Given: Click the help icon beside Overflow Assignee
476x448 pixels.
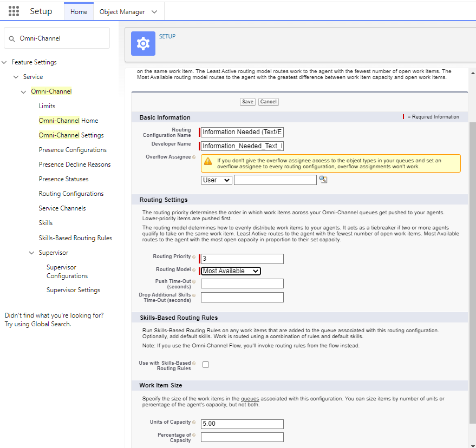Looking at the screenshot, I should click(194, 157).
